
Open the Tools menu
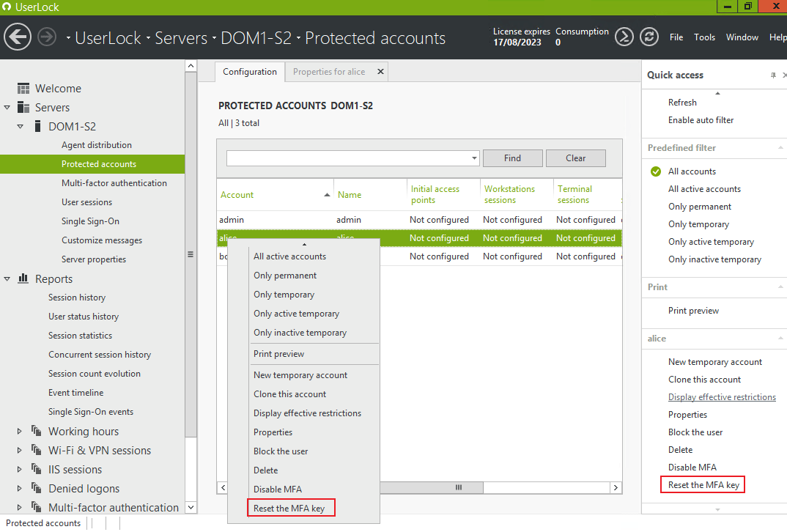[704, 37]
